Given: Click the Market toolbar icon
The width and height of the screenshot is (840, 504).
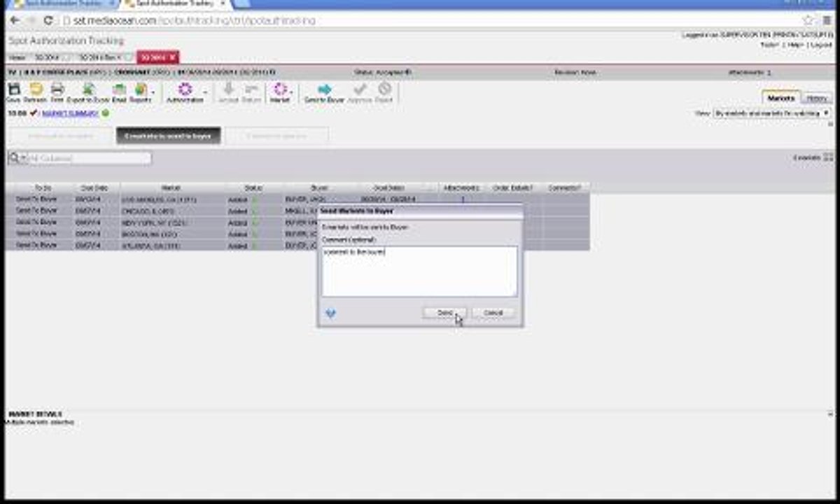Looking at the screenshot, I should point(280,89).
